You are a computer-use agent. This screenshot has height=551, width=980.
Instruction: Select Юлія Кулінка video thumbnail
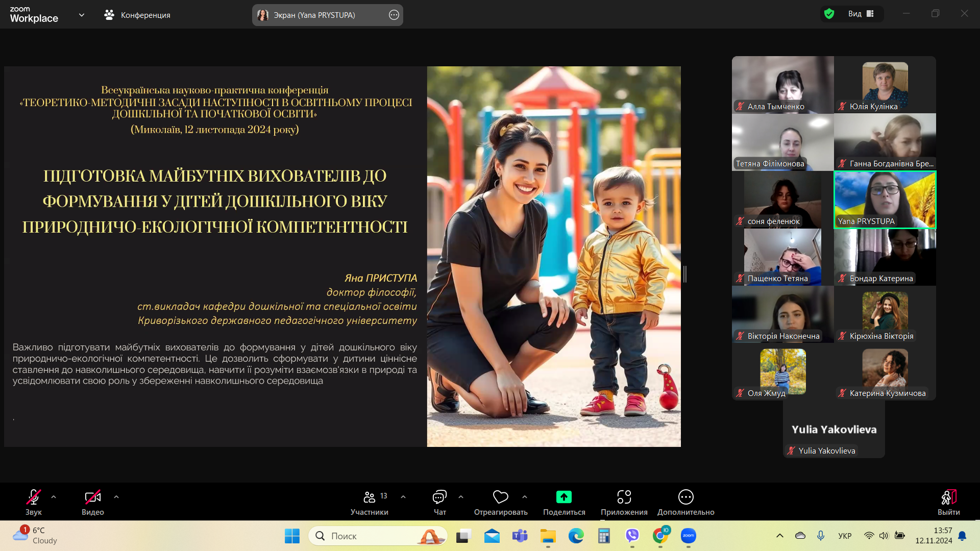click(885, 85)
